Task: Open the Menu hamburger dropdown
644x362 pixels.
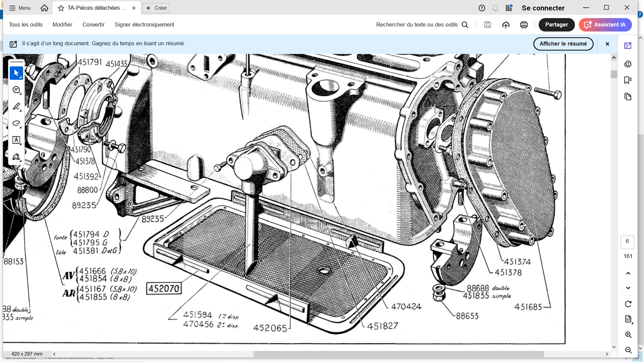Action: click(20, 8)
